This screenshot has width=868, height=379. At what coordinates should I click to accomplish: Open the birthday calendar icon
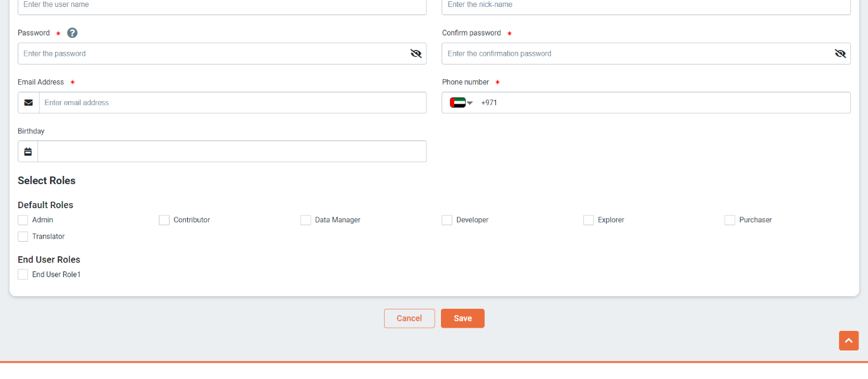pyautogui.click(x=28, y=152)
